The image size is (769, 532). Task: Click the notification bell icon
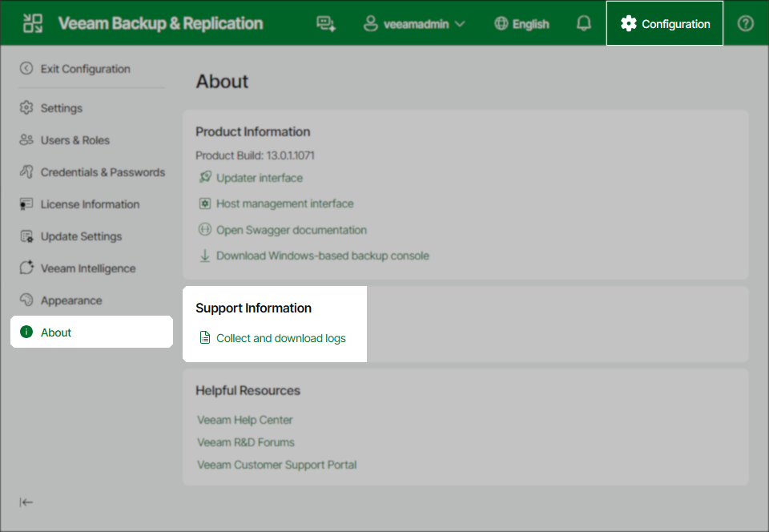583,23
